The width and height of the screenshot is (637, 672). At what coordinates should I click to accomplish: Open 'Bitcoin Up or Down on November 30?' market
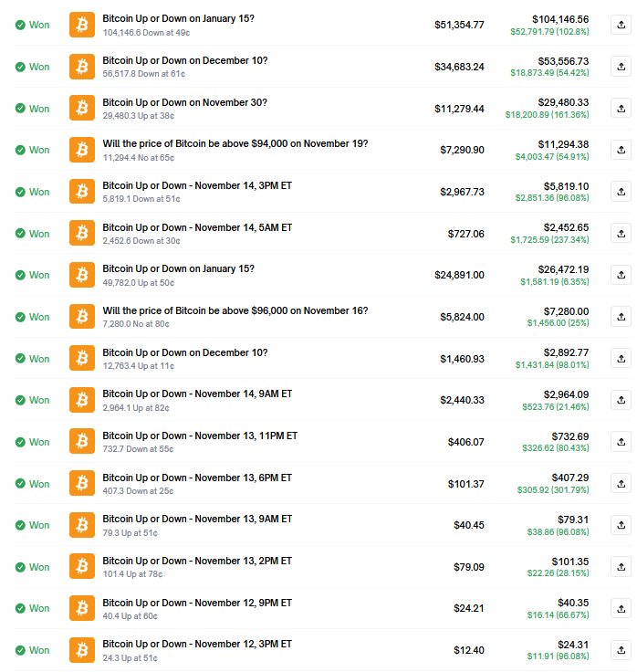tap(184, 102)
